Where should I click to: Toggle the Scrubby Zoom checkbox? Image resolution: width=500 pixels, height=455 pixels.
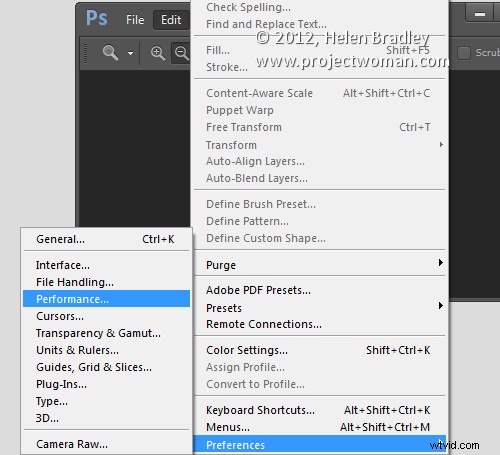464,53
